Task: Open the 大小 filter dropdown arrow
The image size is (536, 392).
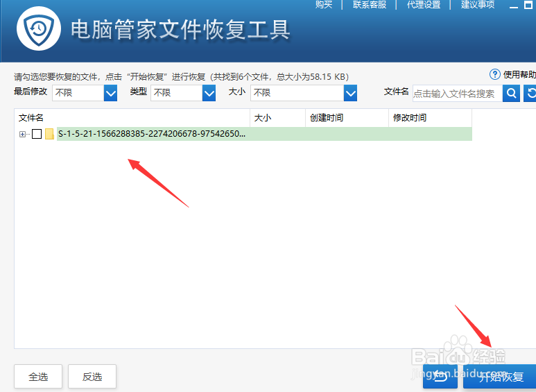Action: [350, 93]
